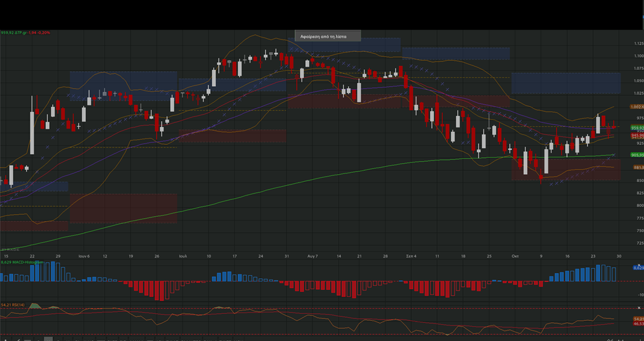The image size is (644, 341).
Task: Click the 'Αυγ 7' date label
Action: [x=312, y=256]
